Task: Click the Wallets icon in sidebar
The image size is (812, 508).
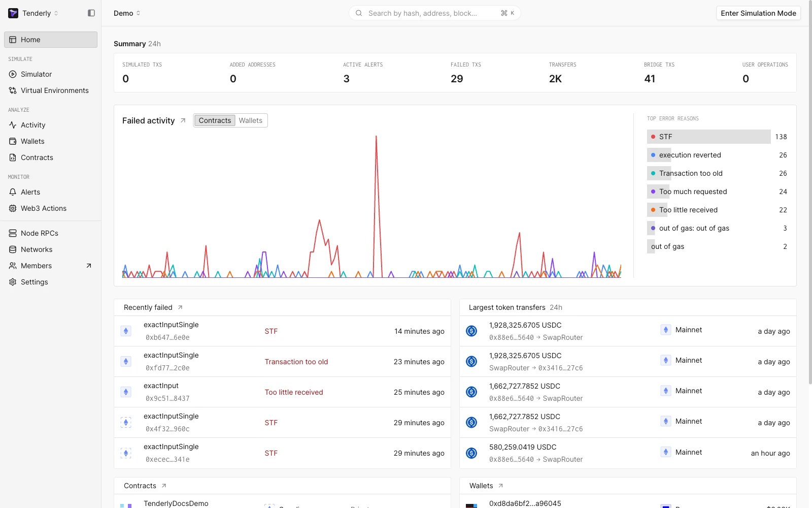Action: (13, 141)
